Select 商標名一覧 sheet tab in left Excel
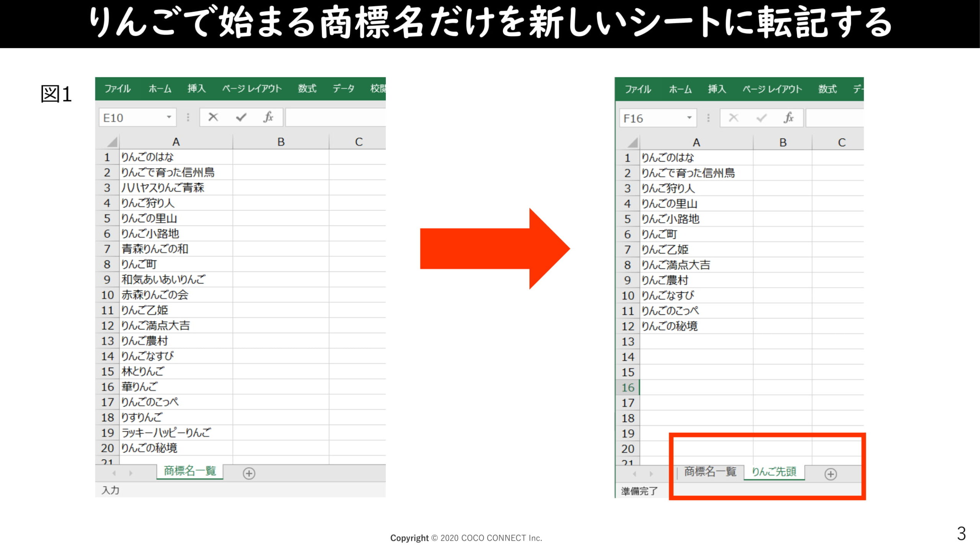 coord(190,471)
